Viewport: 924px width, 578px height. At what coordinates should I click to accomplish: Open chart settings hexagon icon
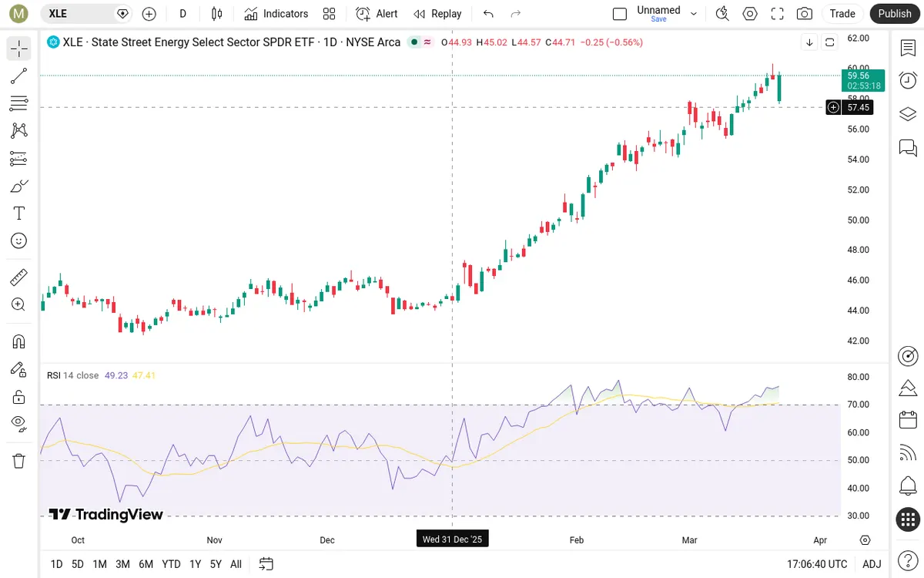pos(750,14)
